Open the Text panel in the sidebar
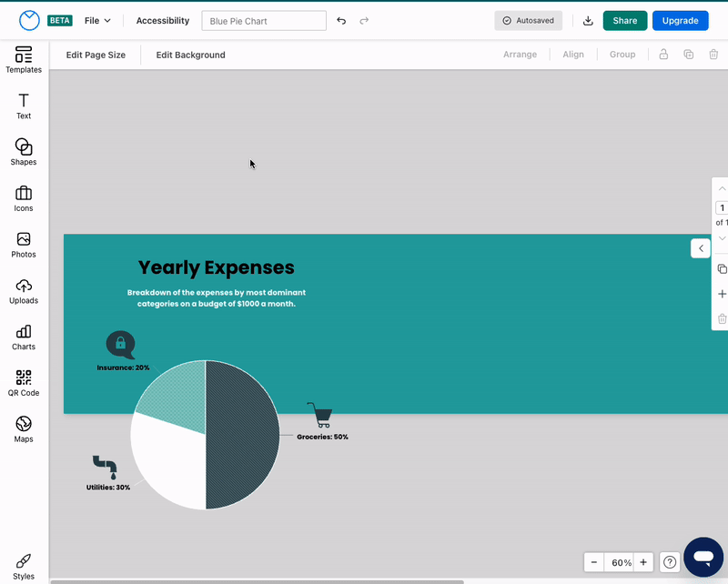The width and height of the screenshot is (728, 584). (x=23, y=106)
